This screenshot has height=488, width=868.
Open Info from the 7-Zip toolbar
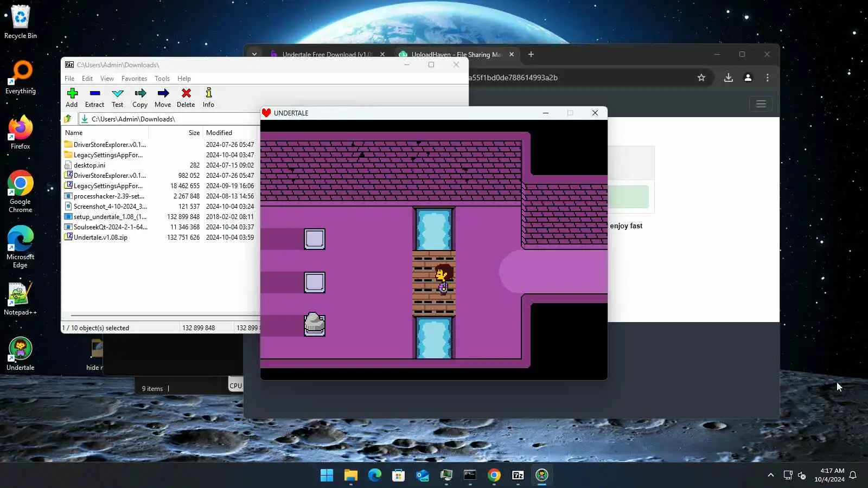coord(208,98)
